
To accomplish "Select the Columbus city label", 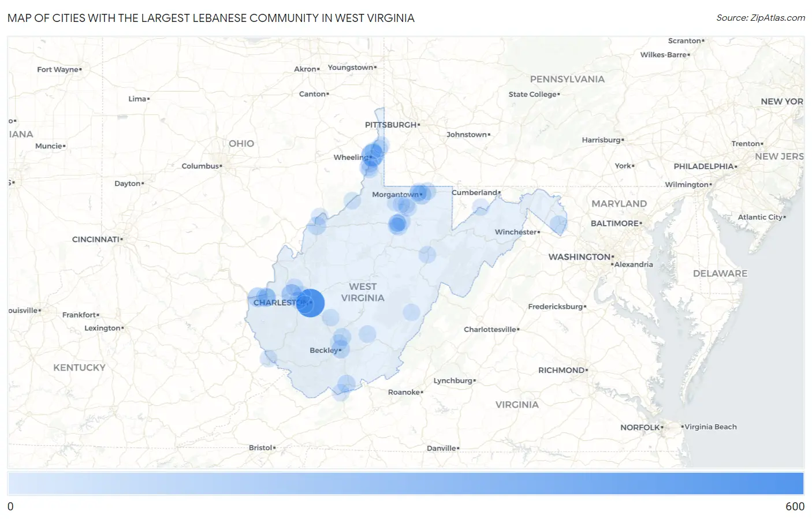I will [x=200, y=166].
